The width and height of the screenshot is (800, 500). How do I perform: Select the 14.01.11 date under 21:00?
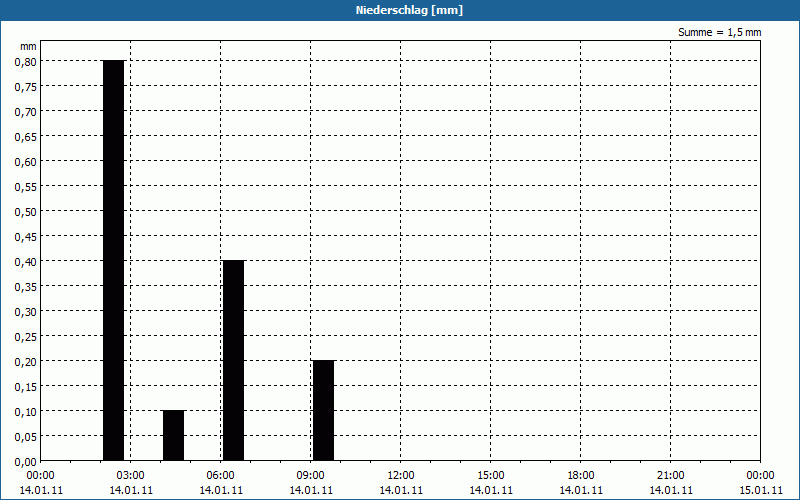tap(670, 490)
